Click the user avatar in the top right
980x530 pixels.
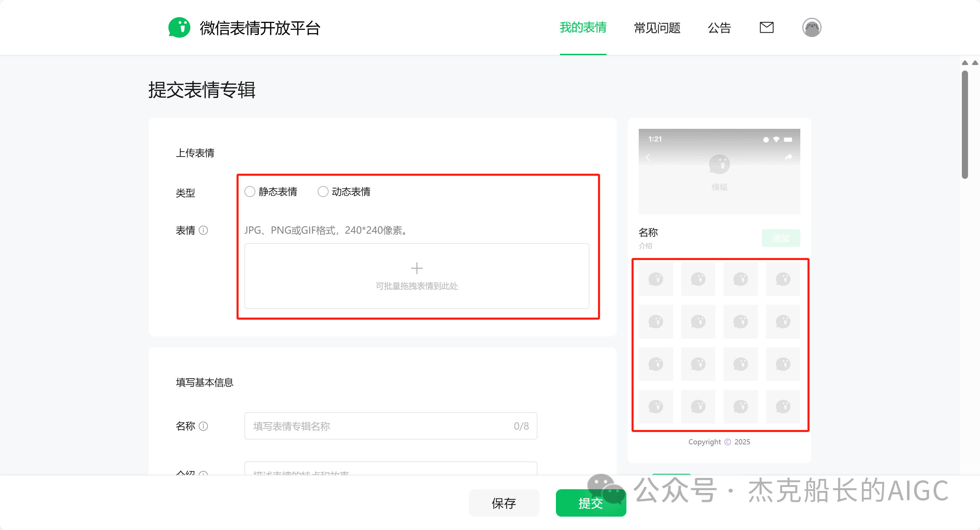pos(812,27)
